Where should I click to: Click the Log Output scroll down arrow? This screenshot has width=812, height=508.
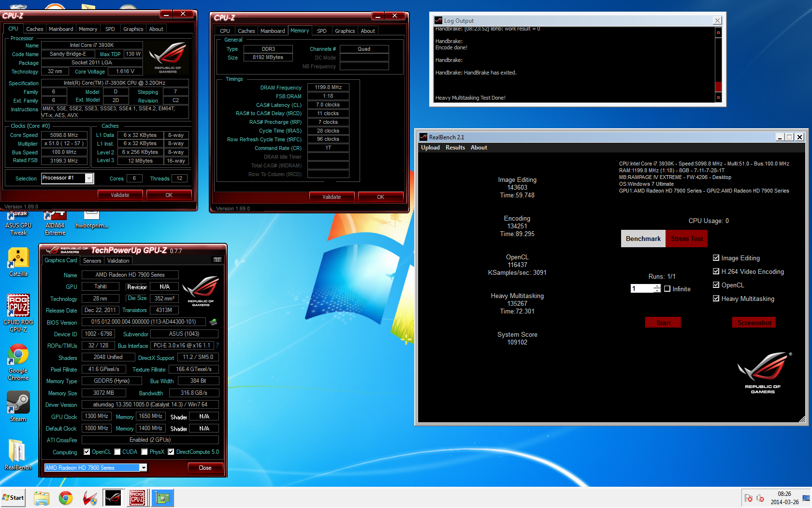pyautogui.click(x=718, y=98)
